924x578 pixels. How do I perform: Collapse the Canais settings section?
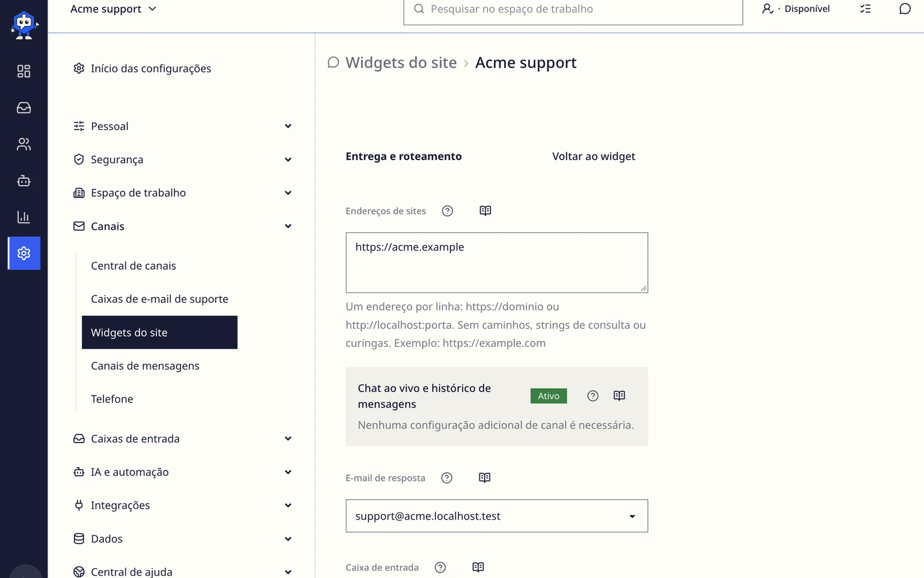(183, 226)
